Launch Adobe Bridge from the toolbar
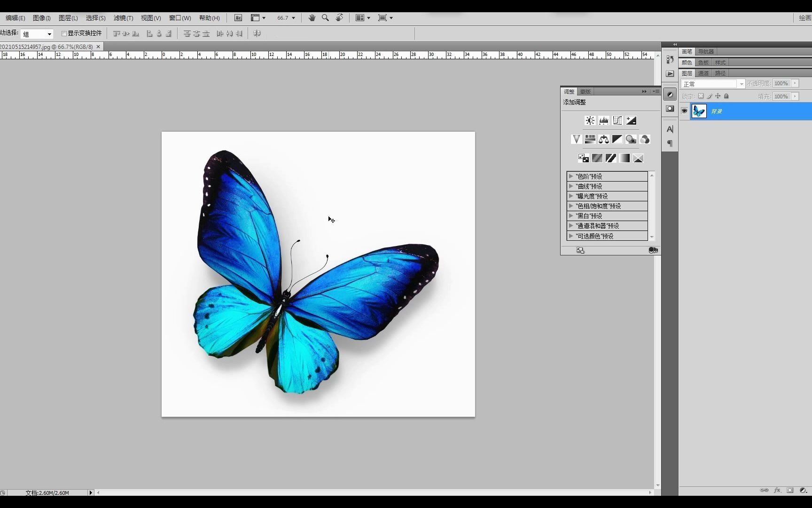The image size is (812, 508). pos(238,18)
